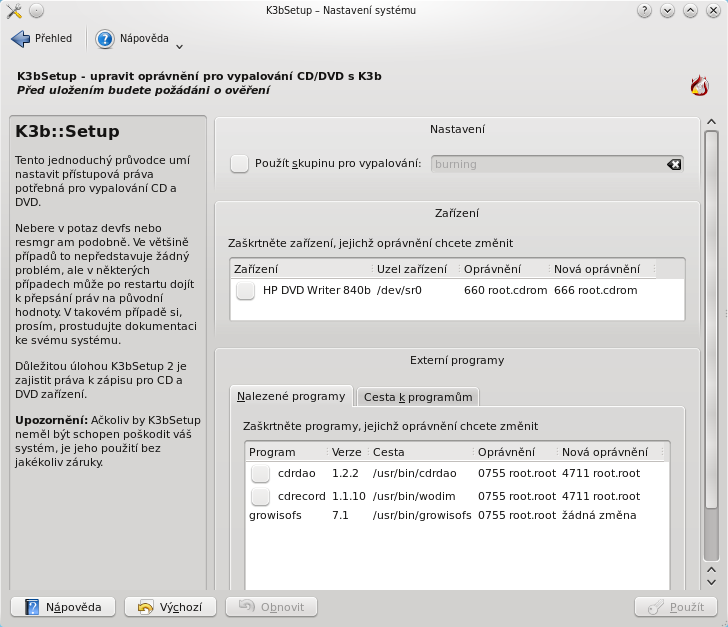Image resolution: width=728 pixels, height=627 pixels.
Task: Click programs table Oprávnění column header
Action: pyautogui.click(x=516, y=452)
